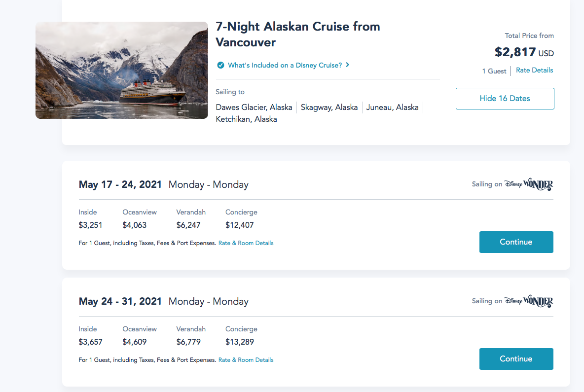Select the $4,063 Oceanview price
This screenshot has width=584, height=392.
(x=135, y=225)
